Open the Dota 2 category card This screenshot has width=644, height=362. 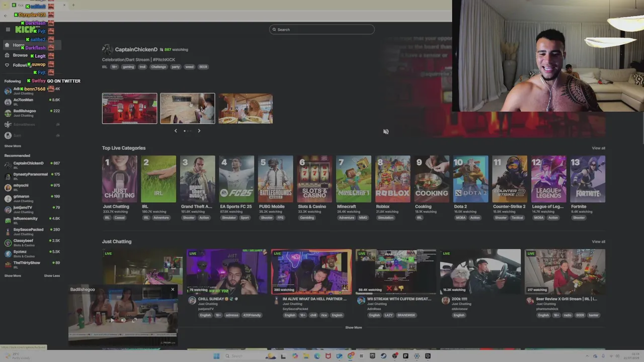click(x=471, y=179)
